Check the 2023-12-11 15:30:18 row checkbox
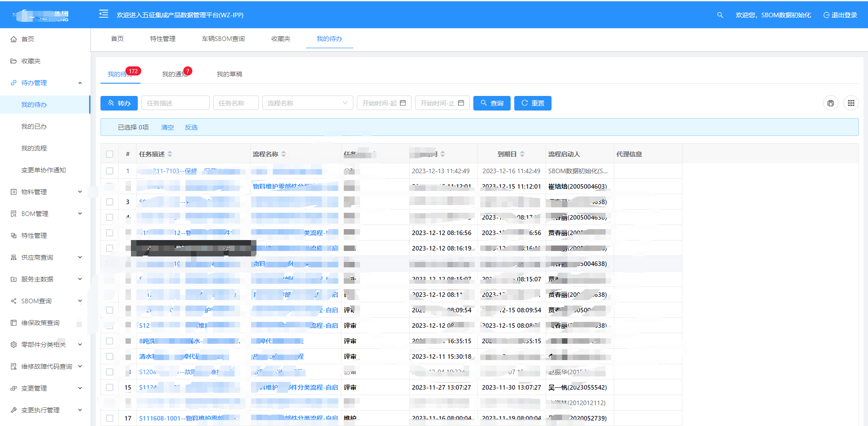868x426 pixels. click(x=110, y=356)
